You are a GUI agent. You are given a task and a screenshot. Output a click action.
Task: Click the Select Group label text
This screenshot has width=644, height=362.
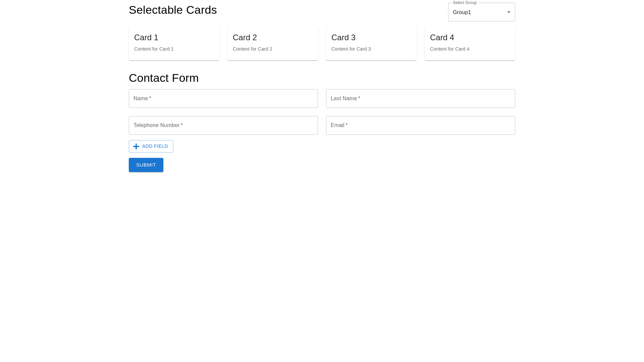point(465,3)
